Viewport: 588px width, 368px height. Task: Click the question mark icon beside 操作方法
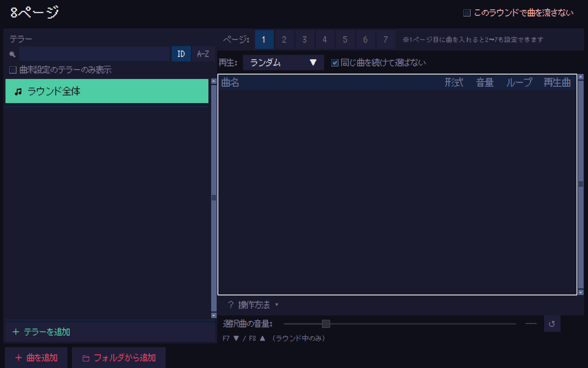230,304
